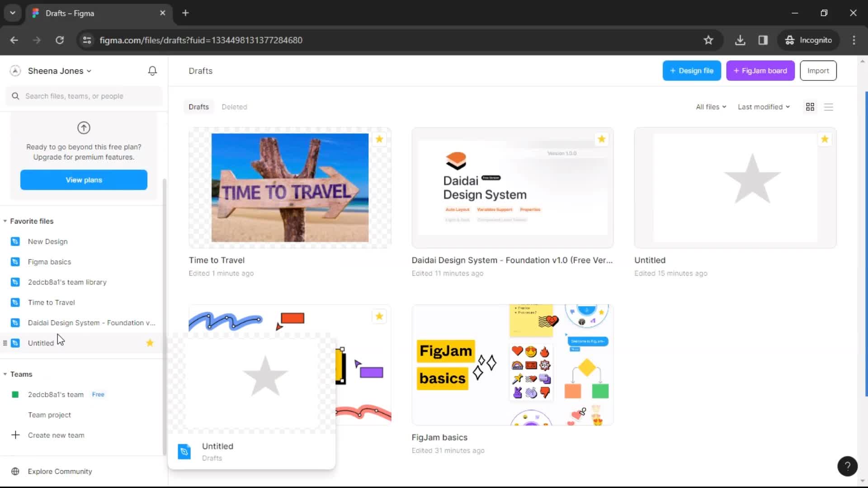The width and height of the screenshot is (868, 488).
Task: Click the main page vertical scrollbar
Action: click(865, 244)
